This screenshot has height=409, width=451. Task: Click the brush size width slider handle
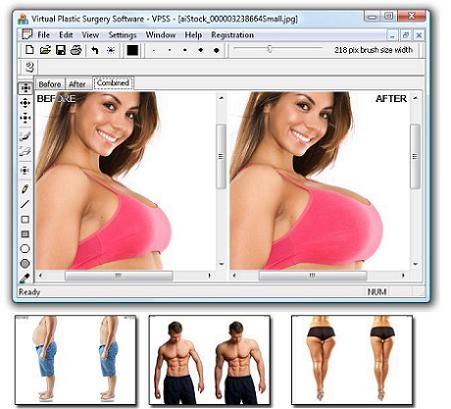pyautogui.click(x=269, y=49)
